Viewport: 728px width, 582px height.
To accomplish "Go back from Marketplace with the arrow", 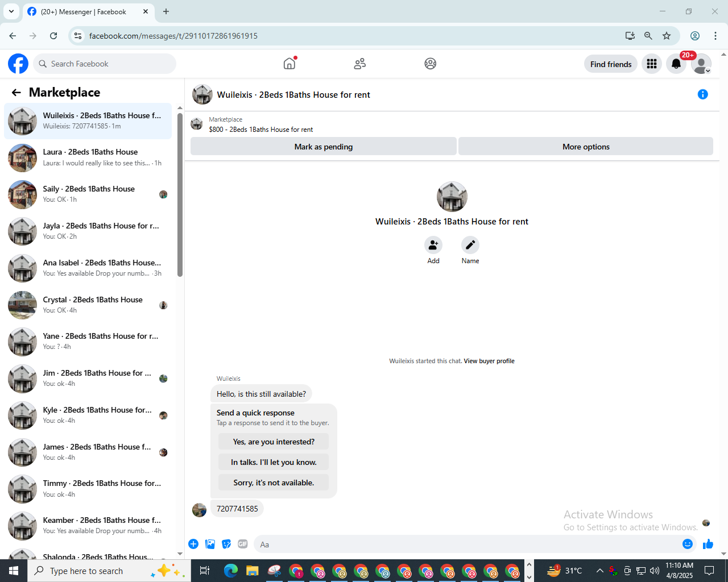I will tap(16, 93).
